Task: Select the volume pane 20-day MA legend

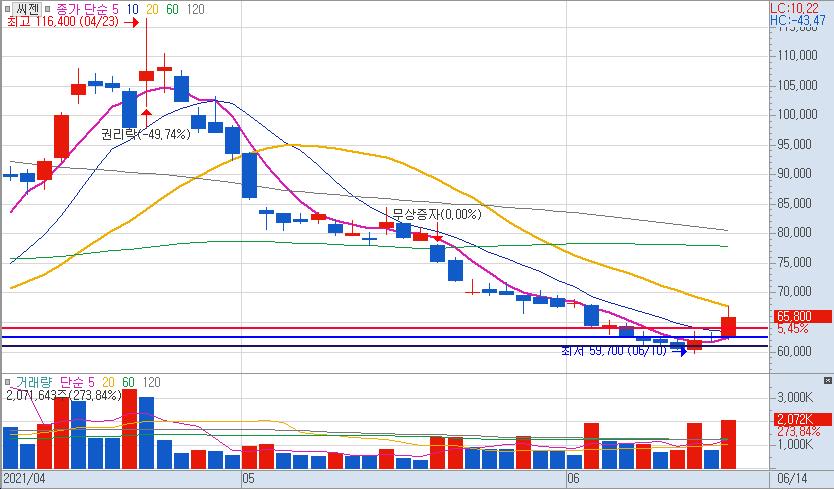Action: click(x=108, y=382)
